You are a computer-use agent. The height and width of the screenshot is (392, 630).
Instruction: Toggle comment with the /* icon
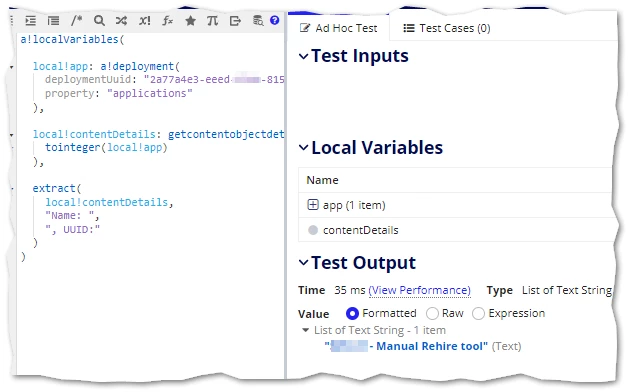(76, 20)
